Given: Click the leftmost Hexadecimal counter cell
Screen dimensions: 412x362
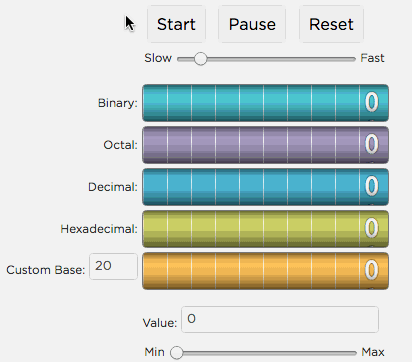Looking at the screenshot, I should click(x=155, y=229).
